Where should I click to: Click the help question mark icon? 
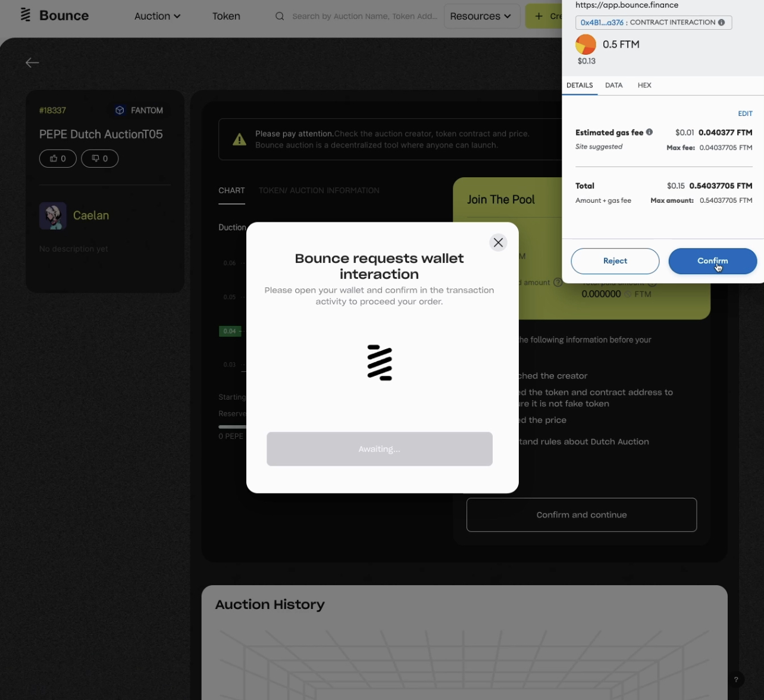point(735,679)
